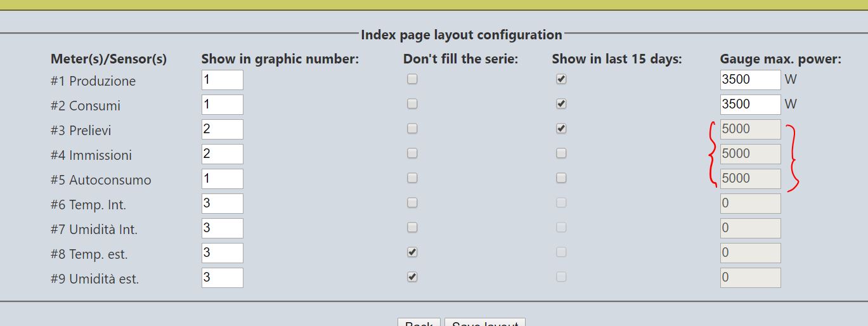This screenshot has width=868, height=326.
Task: Uncheck 'Show in last 15 days' for #3 Prelievi
Action: 561,129
